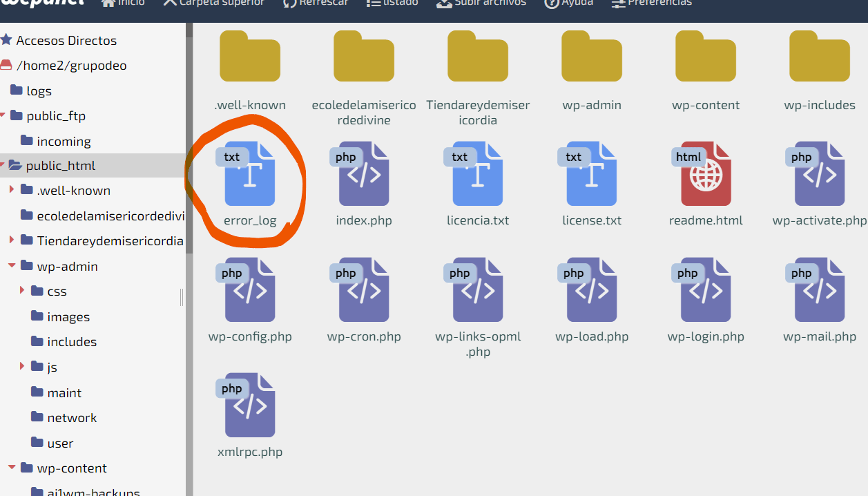Select ecoledelamisericordedivi folder in tree
Screen dimensions: 868x496
tap(103, 216)
